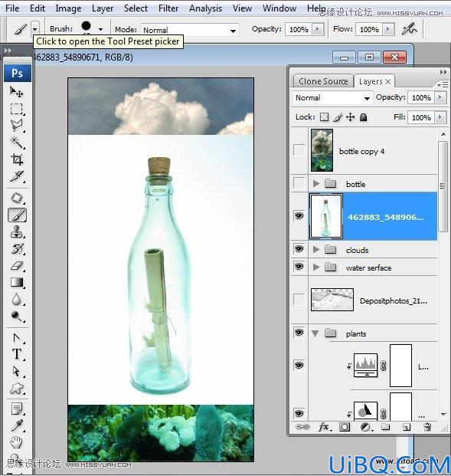Screen dimensions: 451x476
Task: Select the Blur tool
Action: click(17, 300)
